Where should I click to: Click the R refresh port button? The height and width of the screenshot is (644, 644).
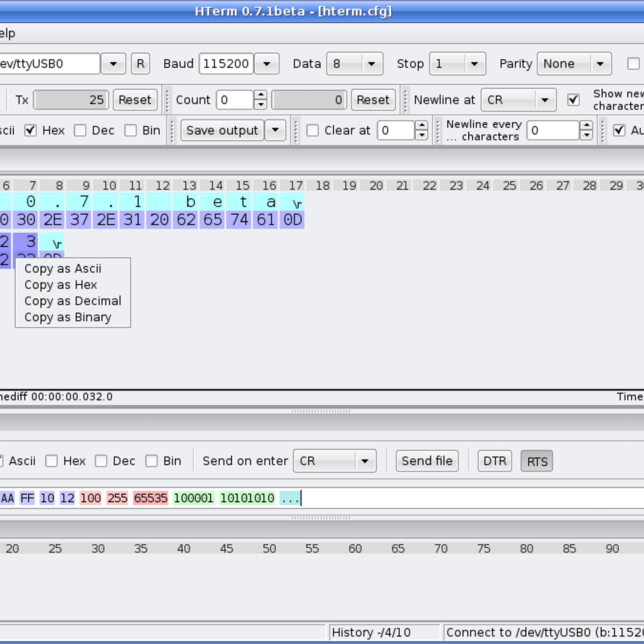point(140,64)
